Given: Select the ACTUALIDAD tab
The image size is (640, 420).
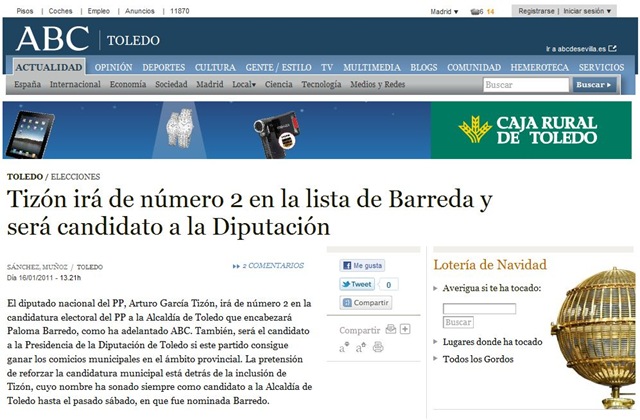Looking at the screenshot, I should [x=49, y=67].
